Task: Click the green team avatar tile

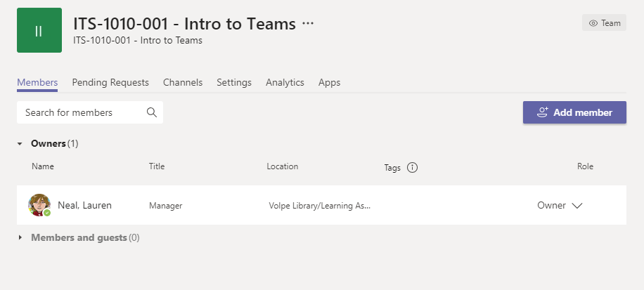Action: click(39, 30)
